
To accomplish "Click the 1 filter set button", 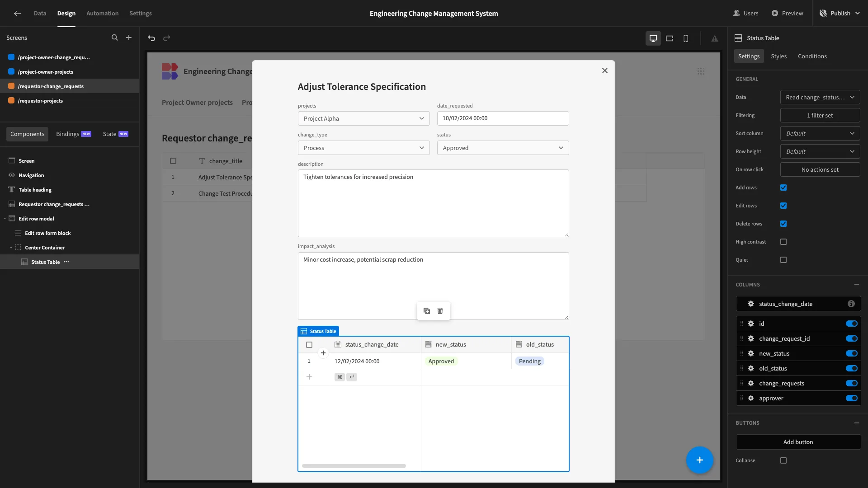I will (820, 115).
